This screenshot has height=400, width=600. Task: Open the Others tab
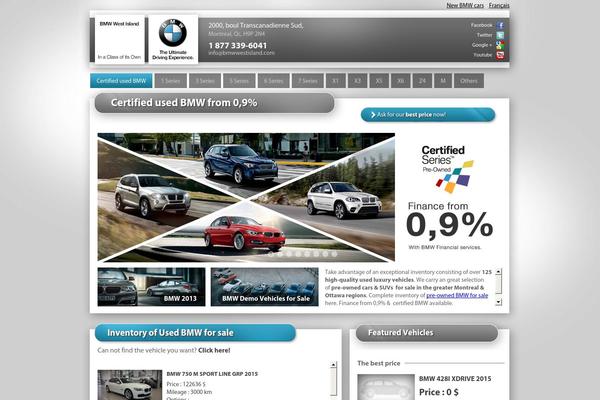pyautogui.click(x=469, y=81)
